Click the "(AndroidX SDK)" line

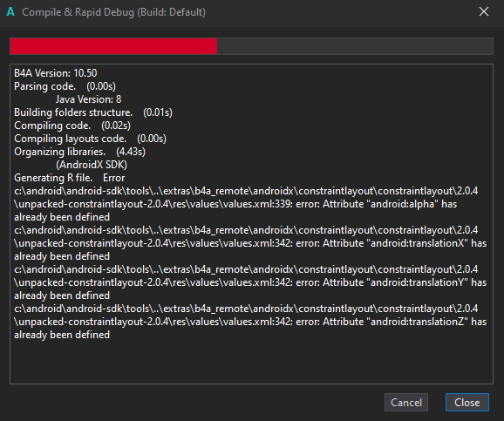[x=92, y=165]
